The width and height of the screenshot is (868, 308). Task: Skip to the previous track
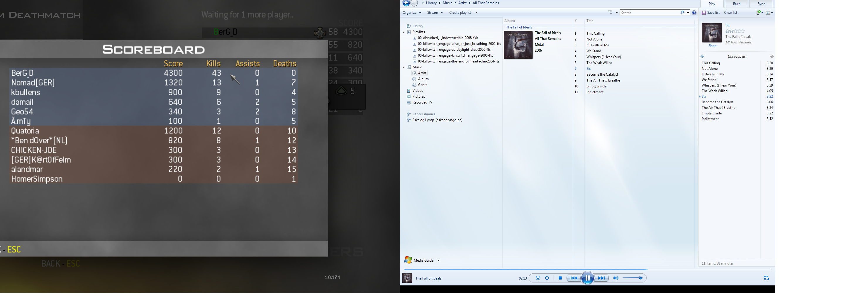pos(574,278)
